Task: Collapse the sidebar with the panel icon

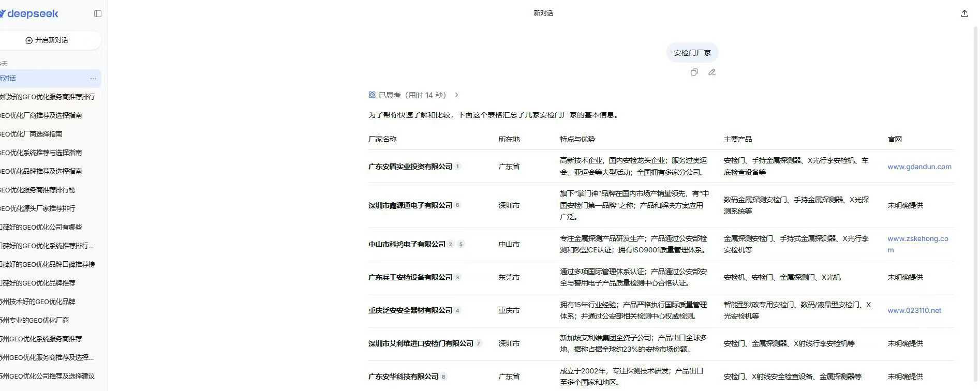Action: 98,13
